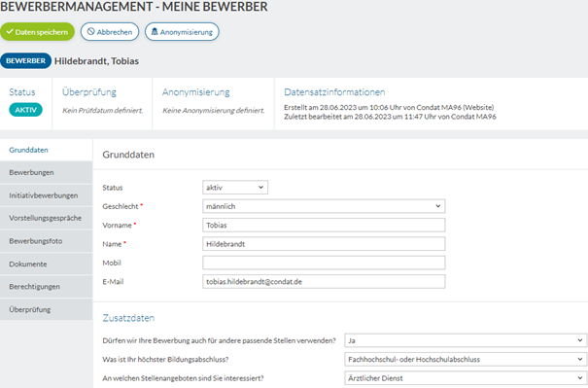Expand the highest Bildungsabschluss dropdown
The height and width of the screenshot is (388, 588).
(x=466, y=359)
